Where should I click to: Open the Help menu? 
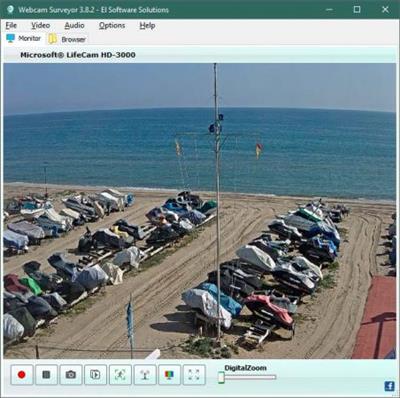147,25
